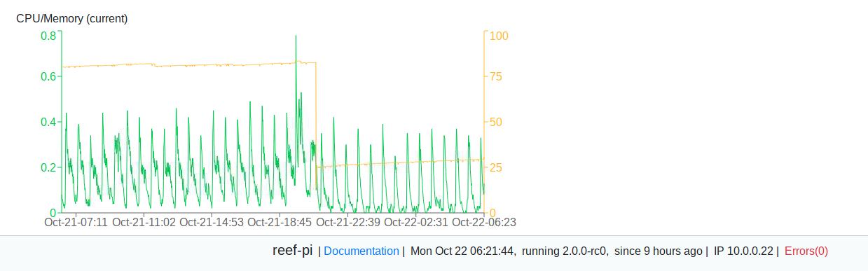868x271 pixels.
Task: Click the tallest green CPU spike peak
Action: pos(296,36)
